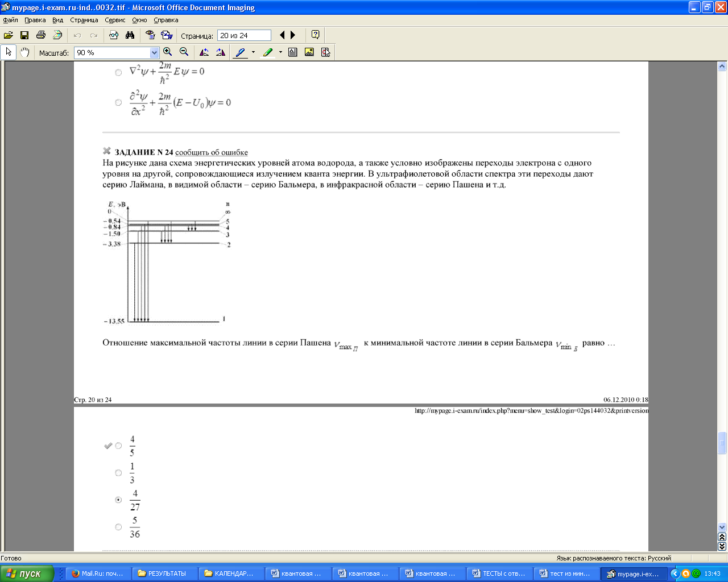Click the Print icon

(x=41, y=35)
